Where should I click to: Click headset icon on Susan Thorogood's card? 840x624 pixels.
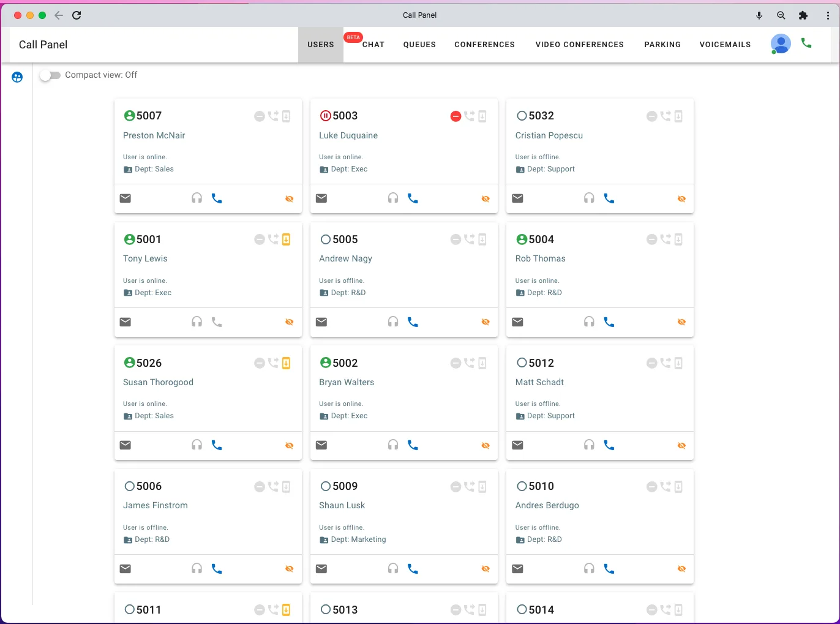(x=197, y=445)
